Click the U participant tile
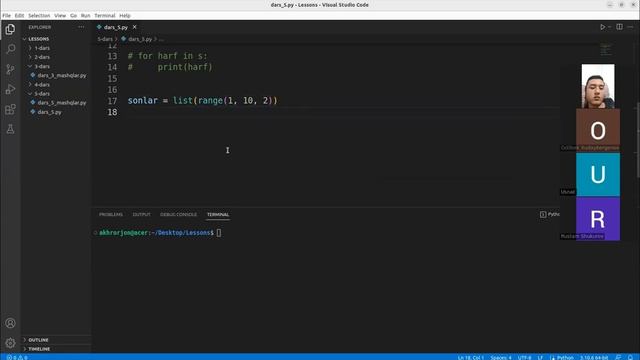This screenshot has height=360, width=640. pyautogui.click(x=598, y=175)
